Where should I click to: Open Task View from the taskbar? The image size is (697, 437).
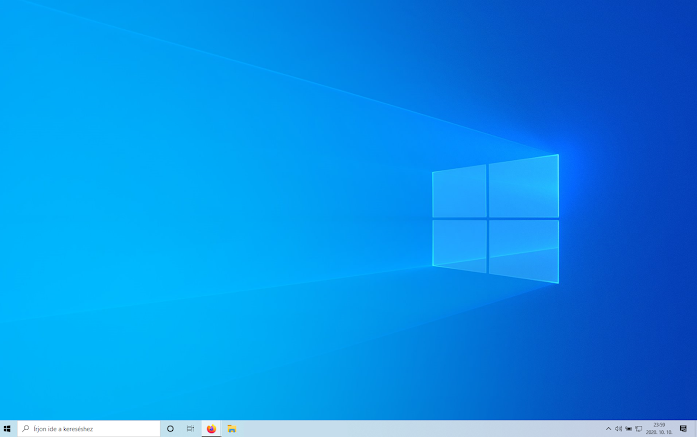pyautogui.click(x=190, y=429)
